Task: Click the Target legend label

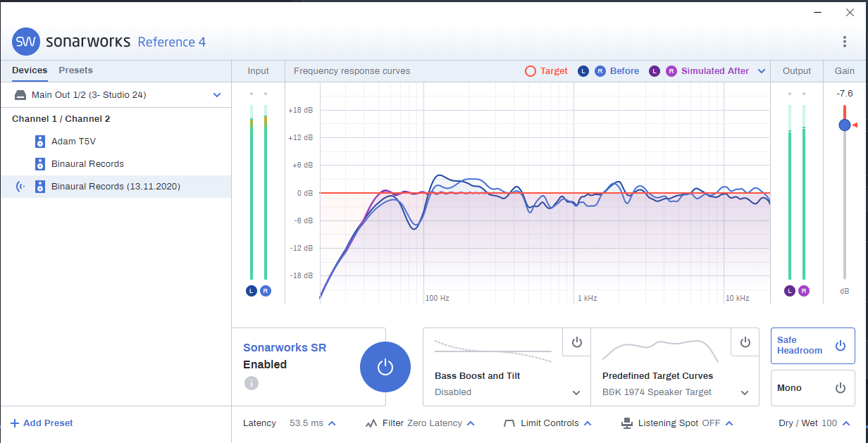Action: [x=554, y=71]
